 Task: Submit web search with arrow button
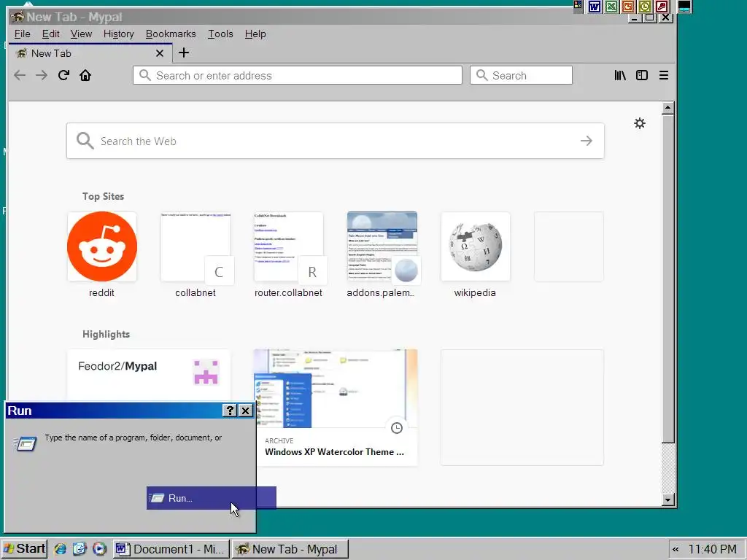(x=587, y=141)
